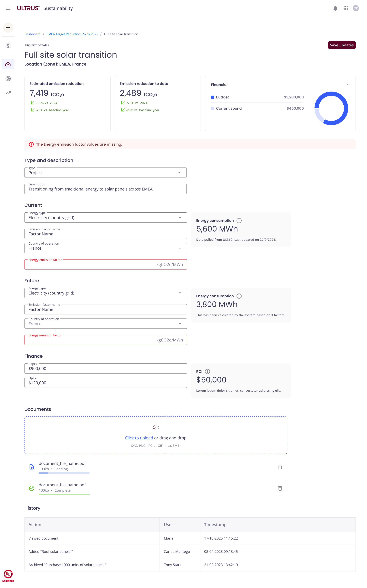Image resolution: width=367 pixels, height=588 pixels.
Task: Click the budget donut chart
Action: pyautogui.click(x=331, y=108)
